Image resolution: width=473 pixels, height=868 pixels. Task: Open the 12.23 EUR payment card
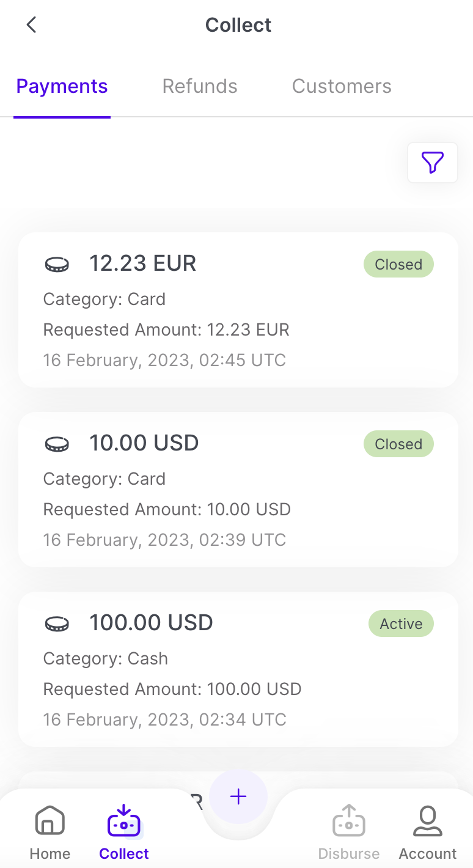238,330
